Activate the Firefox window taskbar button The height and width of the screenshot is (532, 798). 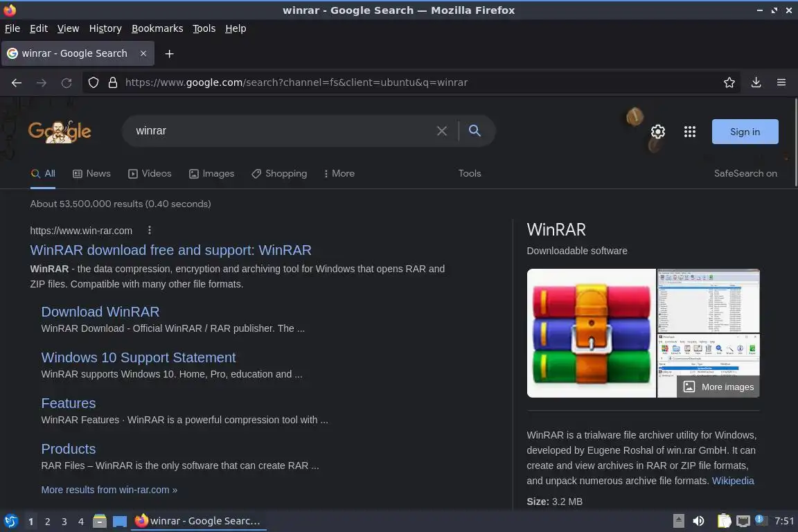pos(199,521)
